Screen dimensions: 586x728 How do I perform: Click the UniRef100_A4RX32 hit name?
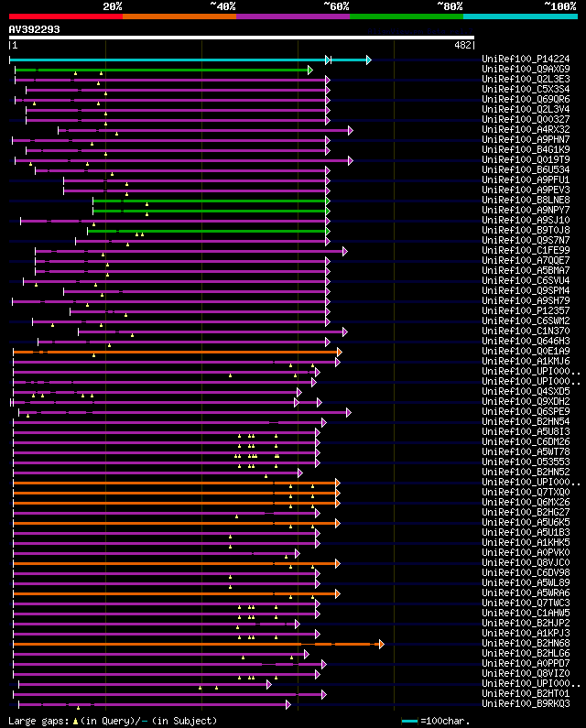pyautogui.click(x=526, y=129)
